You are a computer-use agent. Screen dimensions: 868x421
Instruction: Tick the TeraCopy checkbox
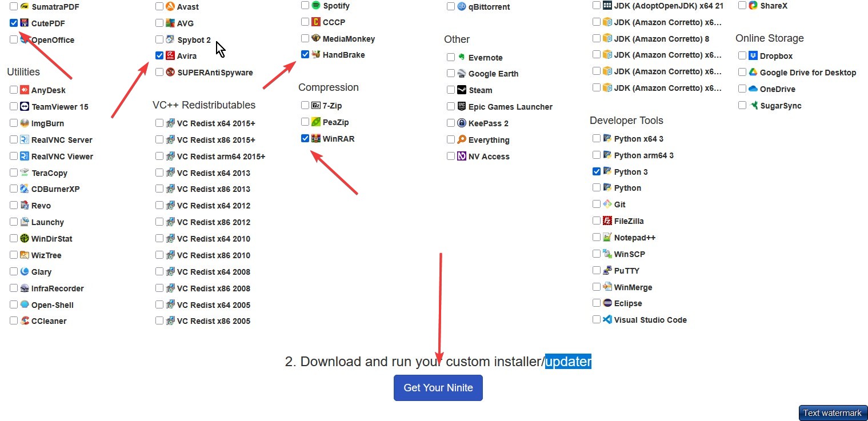pos(14,173)
